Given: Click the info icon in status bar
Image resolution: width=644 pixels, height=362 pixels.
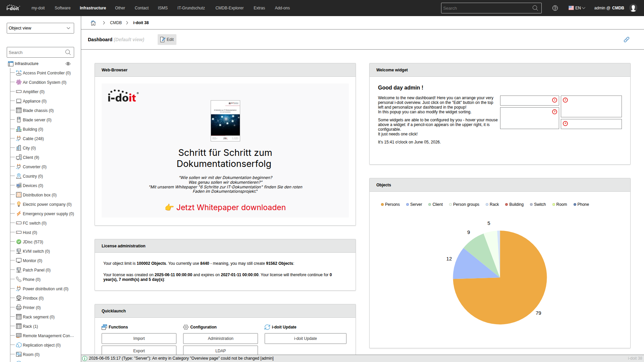Looking at the screenshot, I should pos(85,358).
